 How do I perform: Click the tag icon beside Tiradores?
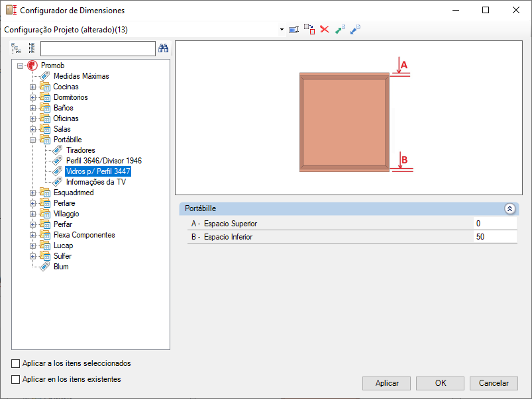[x=58, y=150]
